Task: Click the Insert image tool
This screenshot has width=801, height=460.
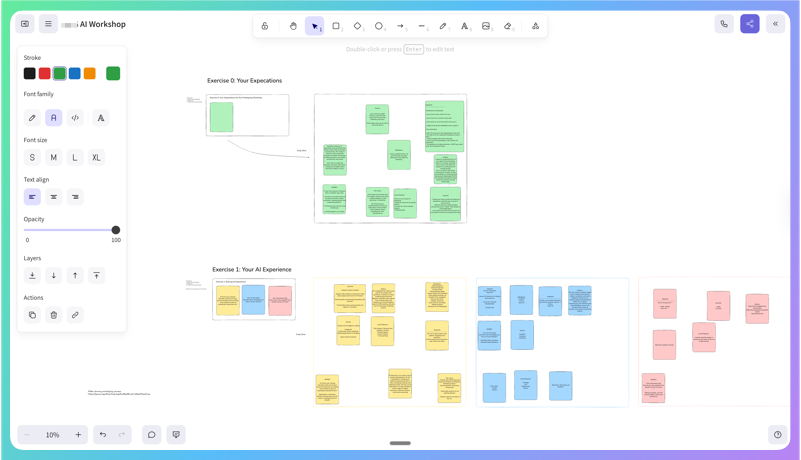Action: (x=486, y=26)
